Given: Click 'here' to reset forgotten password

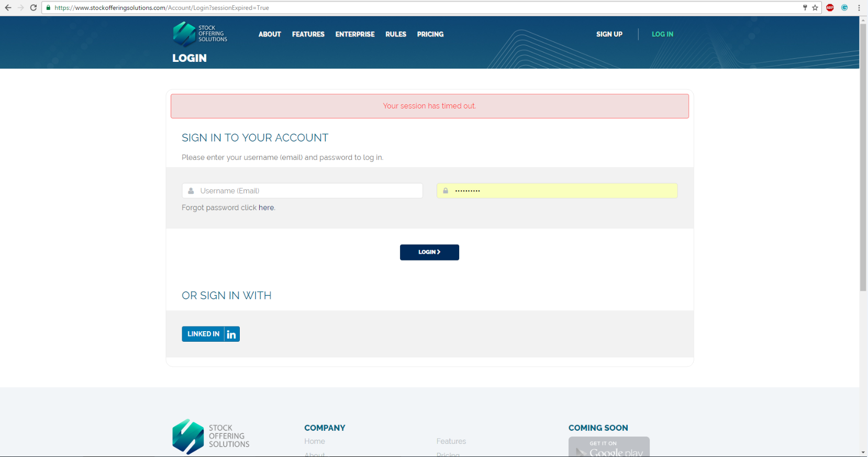Looking at the screenshot, I should point(266,208).
